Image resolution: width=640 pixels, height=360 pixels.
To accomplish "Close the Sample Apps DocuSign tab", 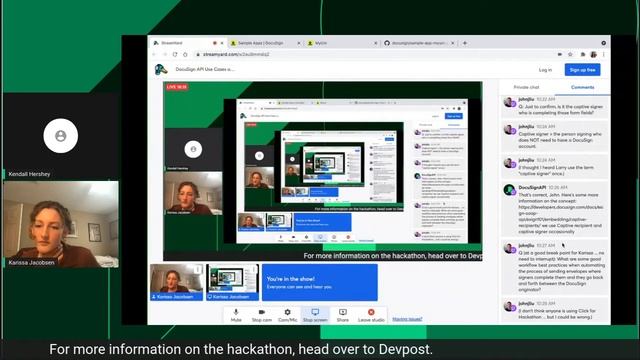I will [x=299, y=43].
